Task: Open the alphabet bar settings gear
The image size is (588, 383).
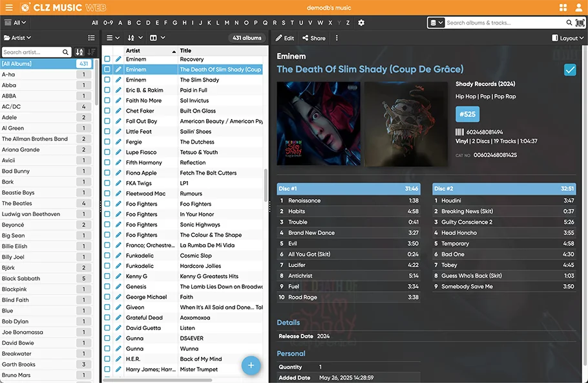Action: click(361, 23)
